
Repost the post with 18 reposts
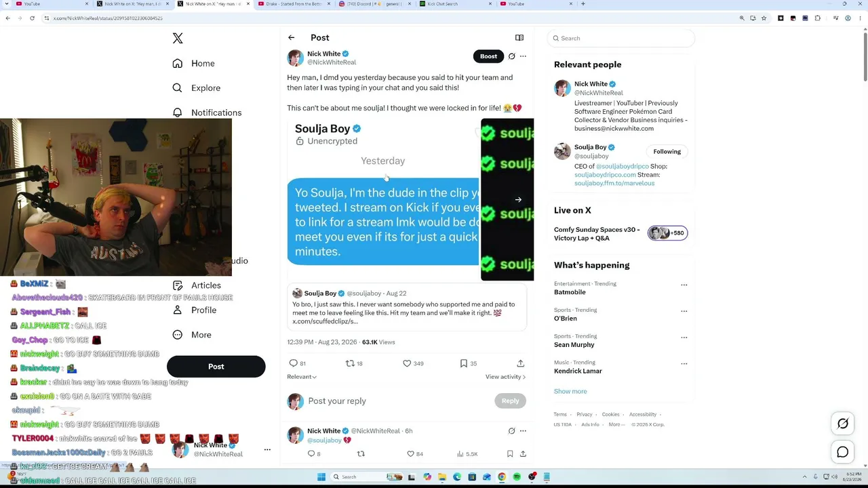pyautogui.click(x=354, y=364)
